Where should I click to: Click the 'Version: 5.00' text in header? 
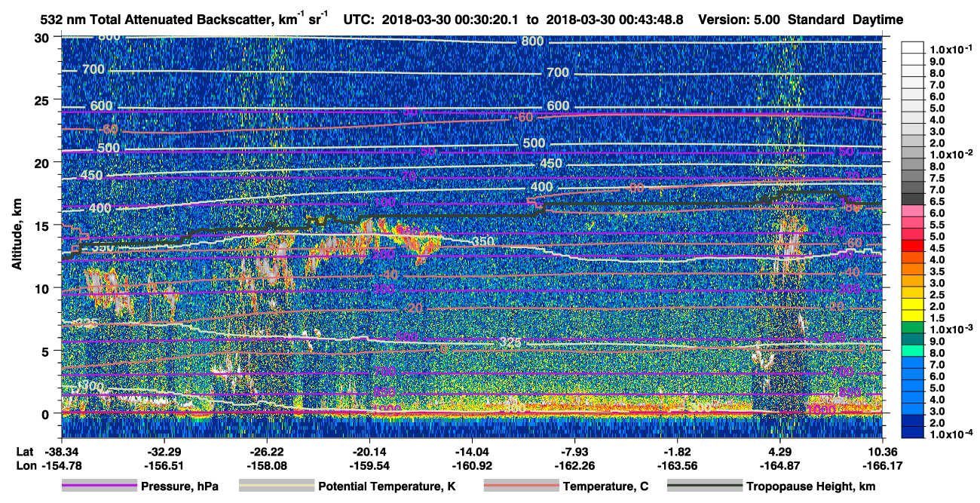coord(740,20)
